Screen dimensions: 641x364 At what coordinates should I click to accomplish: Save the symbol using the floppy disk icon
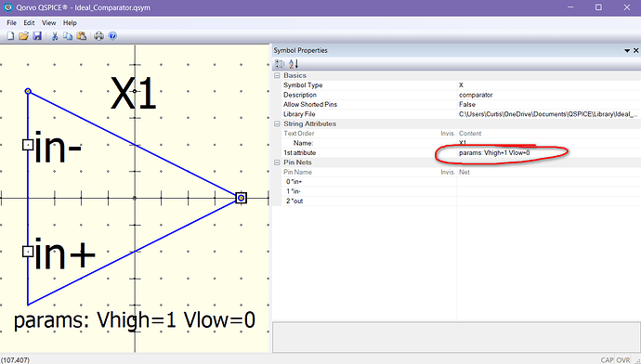click(x=37, y=36)
